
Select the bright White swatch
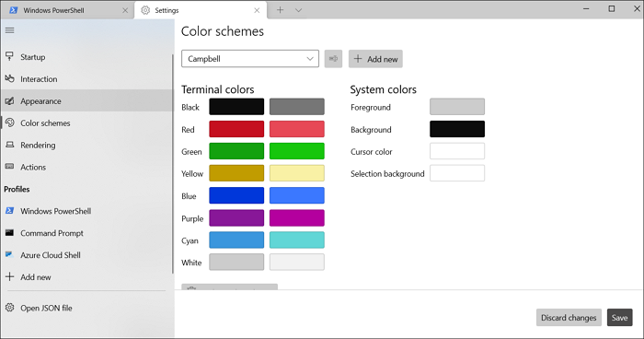(297, 262)
